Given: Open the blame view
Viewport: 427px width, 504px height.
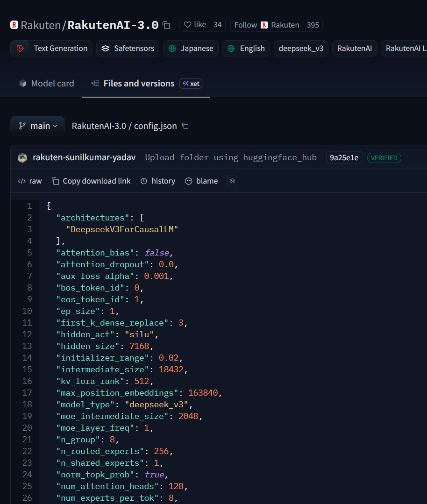Looking at the screenshot, I should [202, 181].
